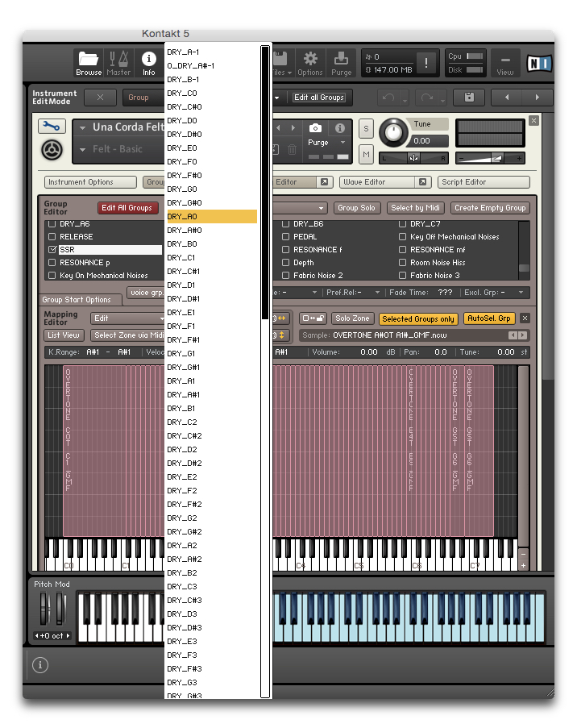
Task: Open the Master metronome panel
Action: coord(118,63)
